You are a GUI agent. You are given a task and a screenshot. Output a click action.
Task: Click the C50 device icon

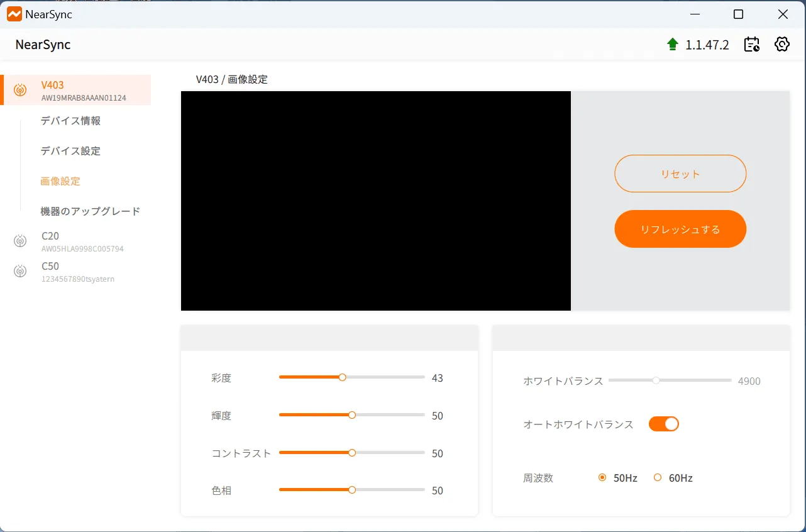click(20, 271)
